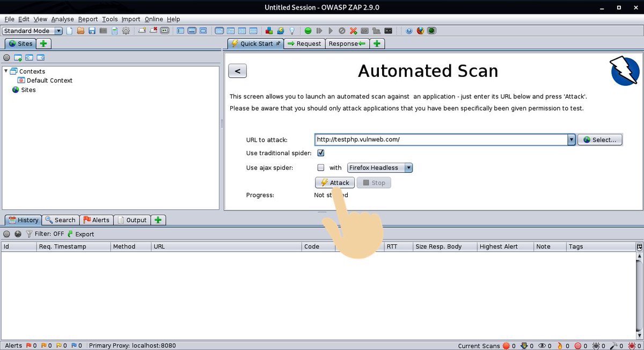644x350 pixels.
Task: Open the Standard Mode dropdown
Action: 32,31
